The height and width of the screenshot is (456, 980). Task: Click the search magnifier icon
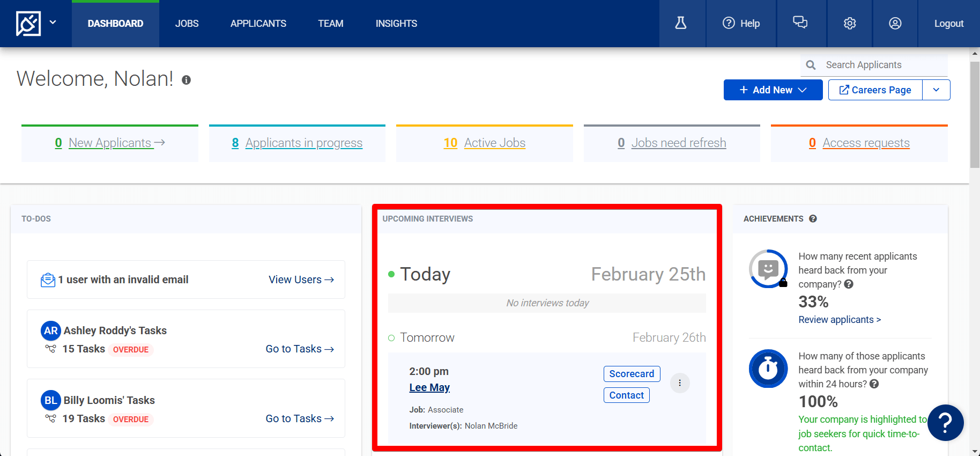811,65
